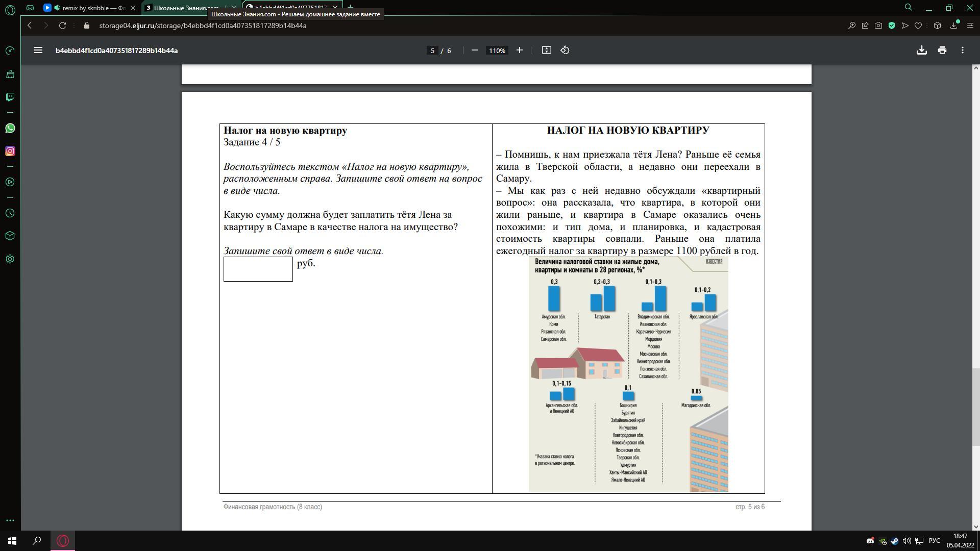This screenshot has height=551, width=980.
Task: Open History clock in sidebar
Action: [10, 213]
